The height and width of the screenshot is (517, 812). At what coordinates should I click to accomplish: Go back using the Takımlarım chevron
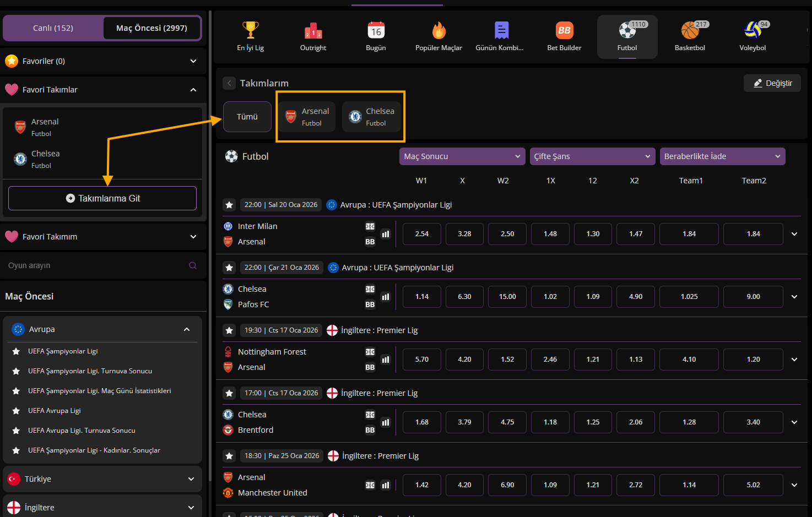coord(229,83)
